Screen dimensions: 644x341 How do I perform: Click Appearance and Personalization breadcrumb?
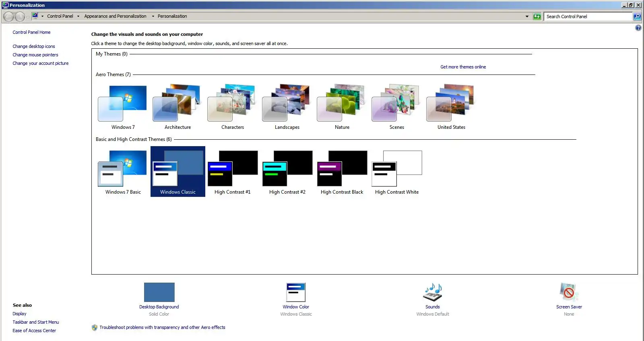click(115, 17)
